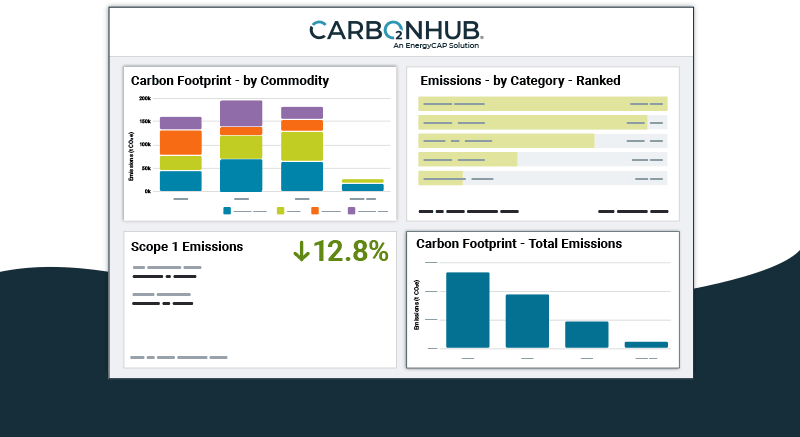Click the green down arrow beside 12.8%
Image resolution: width=800 pixels, height=437 pixels.
[301, 251]
